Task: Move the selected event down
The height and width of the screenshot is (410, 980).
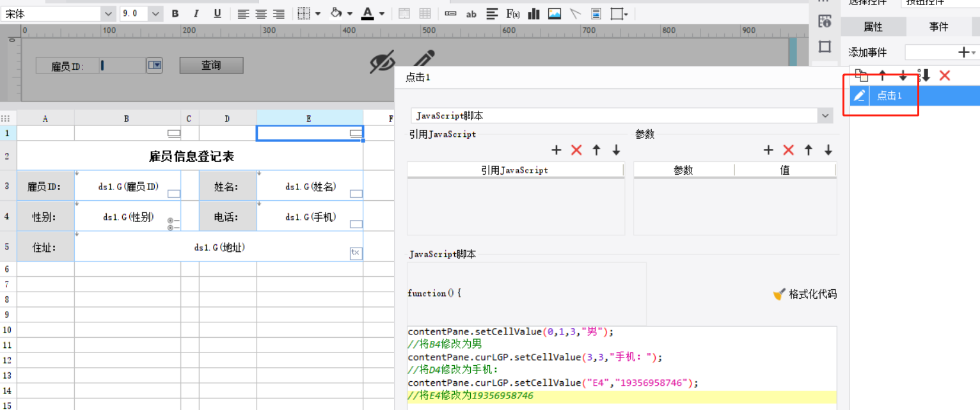Action: 903,75
